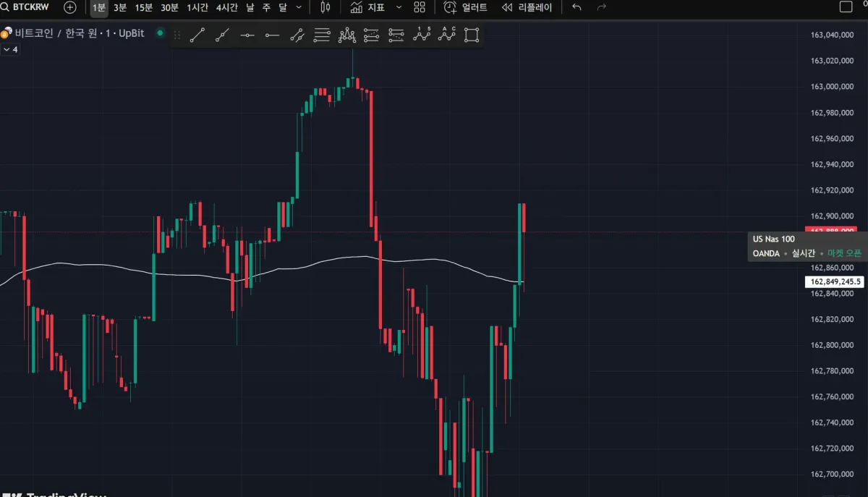
Task: Open the candlestick chart type selector
Action: (325, 7)
